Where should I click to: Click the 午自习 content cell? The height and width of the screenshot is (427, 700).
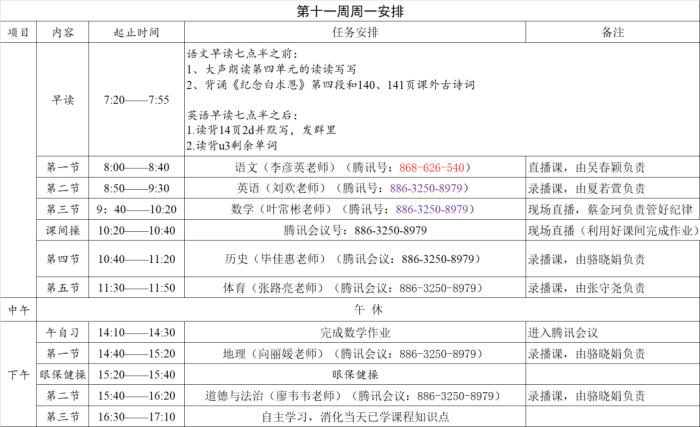click(62, 333)
